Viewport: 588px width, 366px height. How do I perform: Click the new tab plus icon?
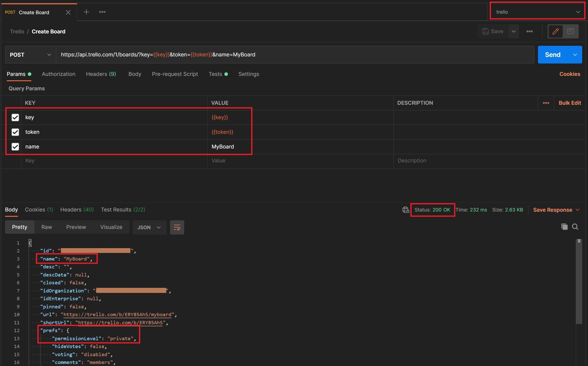coord(86,12)
